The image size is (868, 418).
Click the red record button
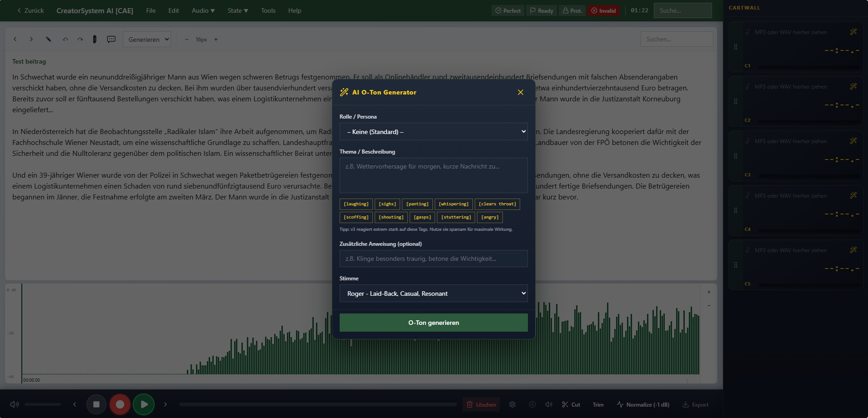[120, 404]
